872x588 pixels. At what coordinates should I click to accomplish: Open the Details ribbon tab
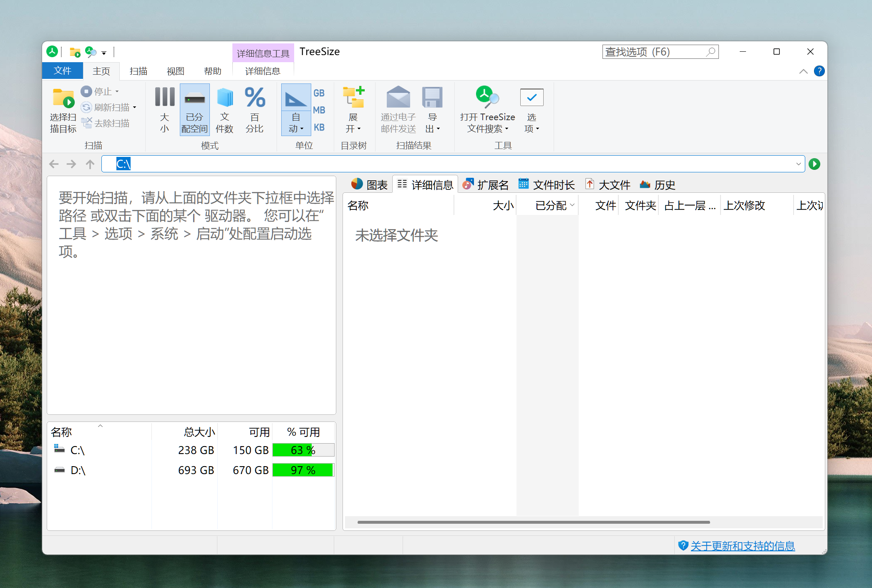click(x=263, y=71)
